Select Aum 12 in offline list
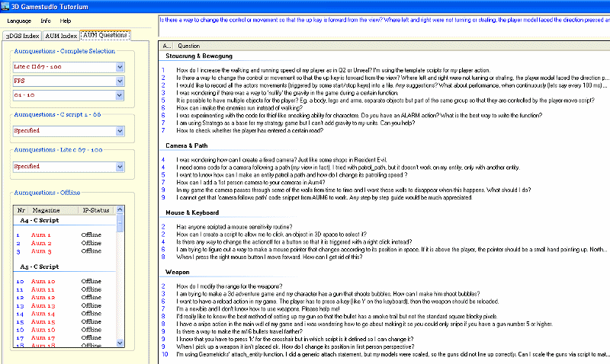Image resolution: width=610 pixels, height=364 pixels. [x=43, y=298]
